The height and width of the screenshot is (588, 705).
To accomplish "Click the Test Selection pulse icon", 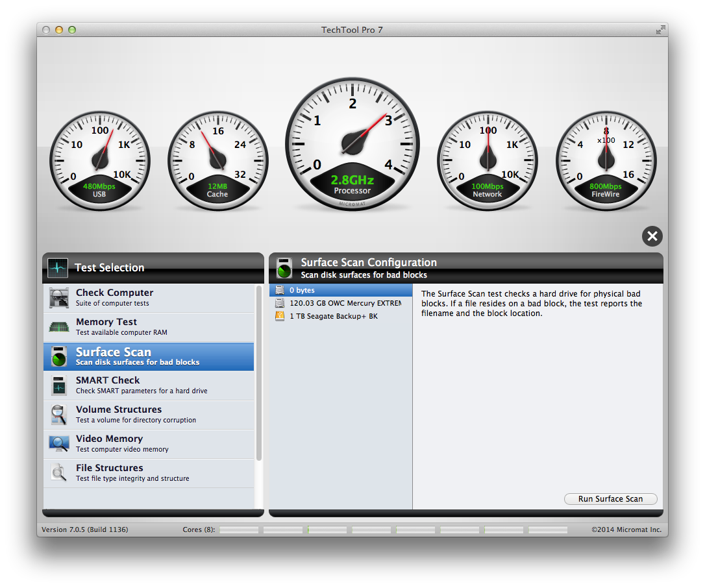I will (58, 267).
